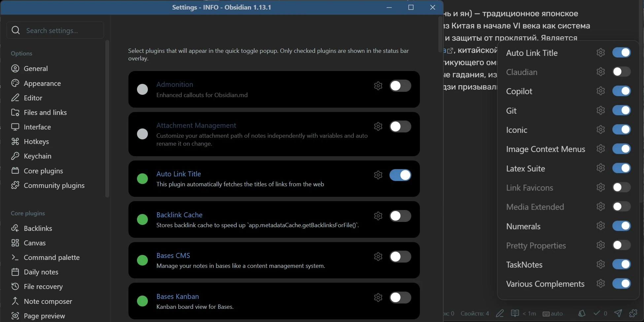Click keyboard auto icon in status bar
This screenshot has width=644, height=322.
(546, 314)
